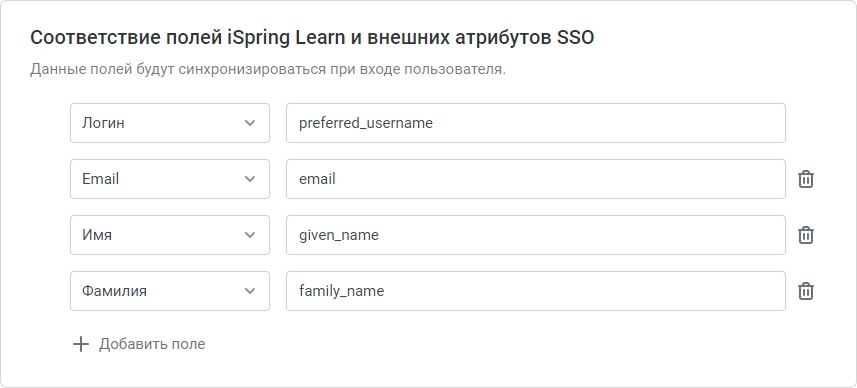
Task: Click the chevron arrow in Имя selector
Action: 250,235
